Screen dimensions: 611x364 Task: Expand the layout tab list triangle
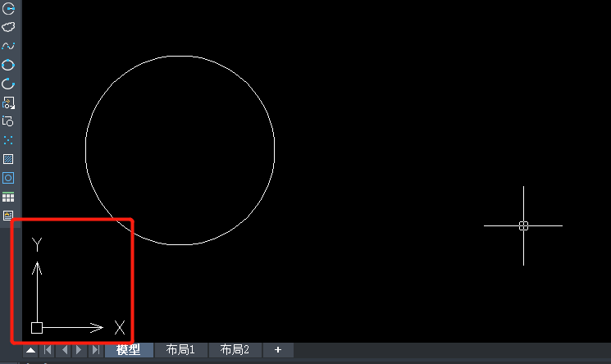pyautogui.click(x=31, y=350)
